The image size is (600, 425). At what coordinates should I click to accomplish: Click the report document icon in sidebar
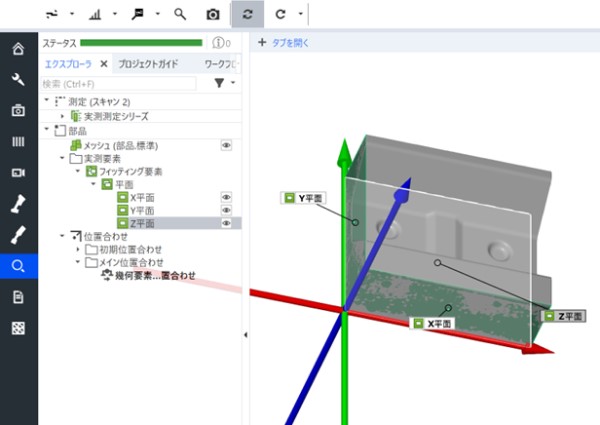(x=18, y=297)
